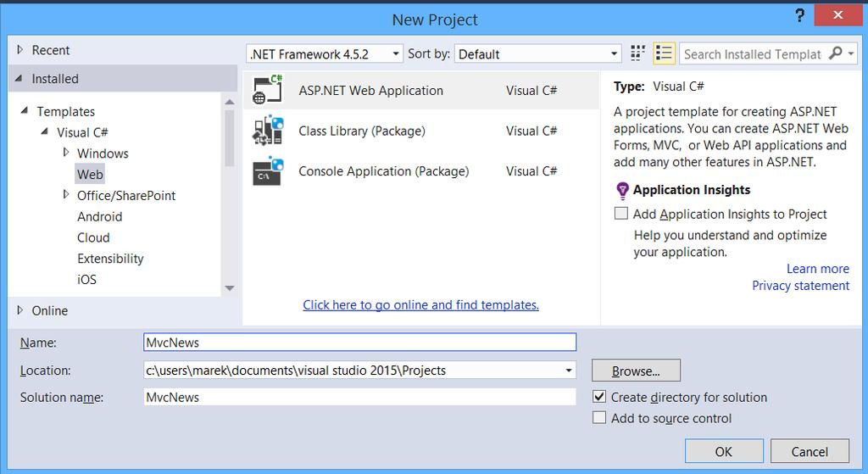This screenshot has width=868, height=474.
Task: Expand the Office/SharePoint tree node
Action: (x=66, y=194)
